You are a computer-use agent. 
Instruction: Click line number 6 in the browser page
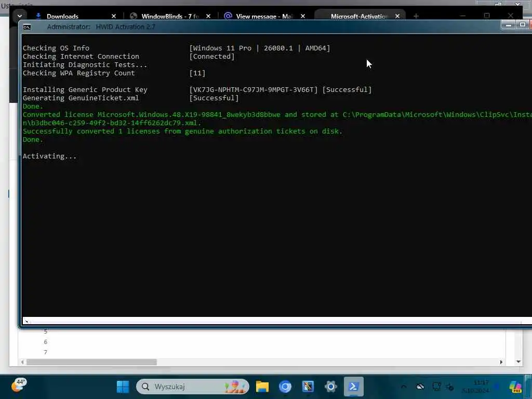[x=46, y=342]
